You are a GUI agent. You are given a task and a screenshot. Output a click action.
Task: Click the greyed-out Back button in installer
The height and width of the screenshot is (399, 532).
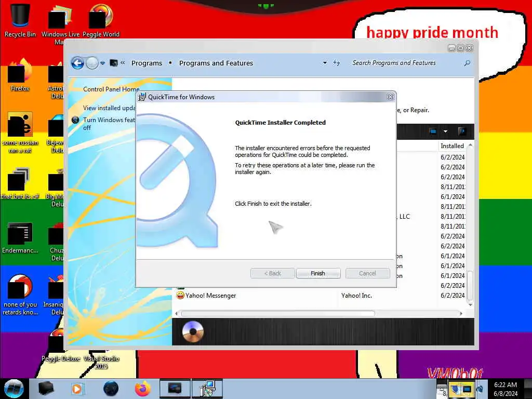272,273
